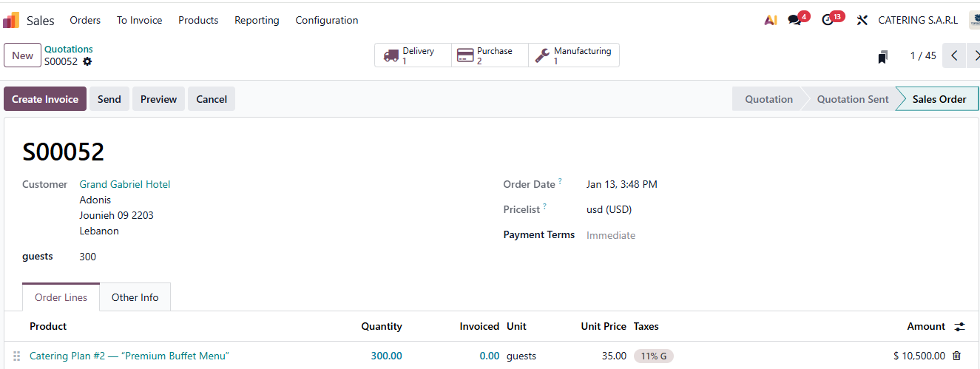Click the wrench tools icon
The height and width of the screenshot is (369, 980).
[x=862, y=20]
